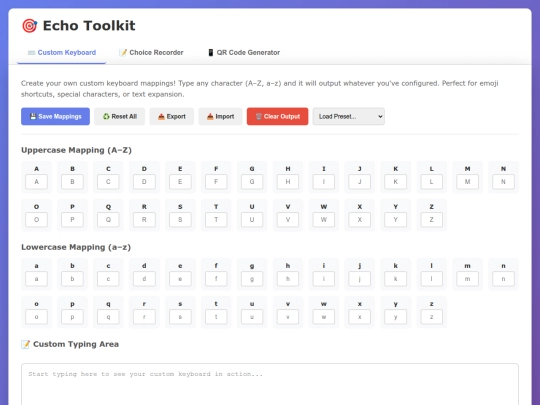The height and width of the screenshot is (405, 540).
Task: Click the Reset All button
Action: (120, 116)
